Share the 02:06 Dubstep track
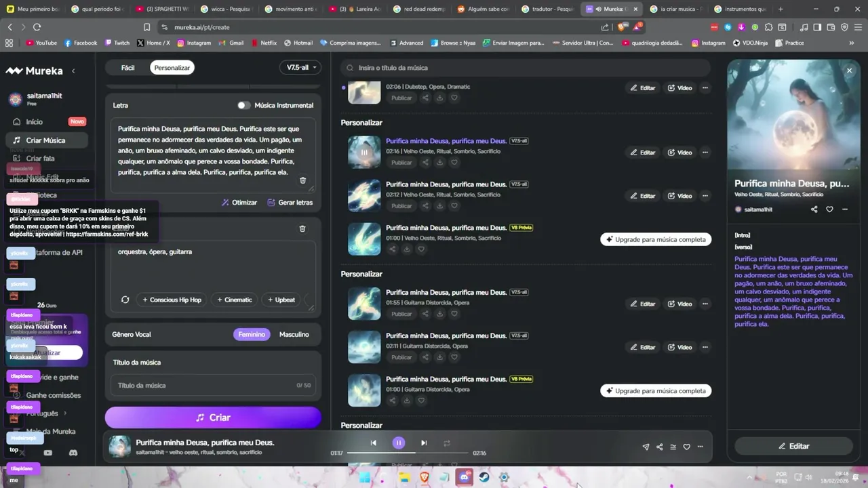 [x=425, y=98]
